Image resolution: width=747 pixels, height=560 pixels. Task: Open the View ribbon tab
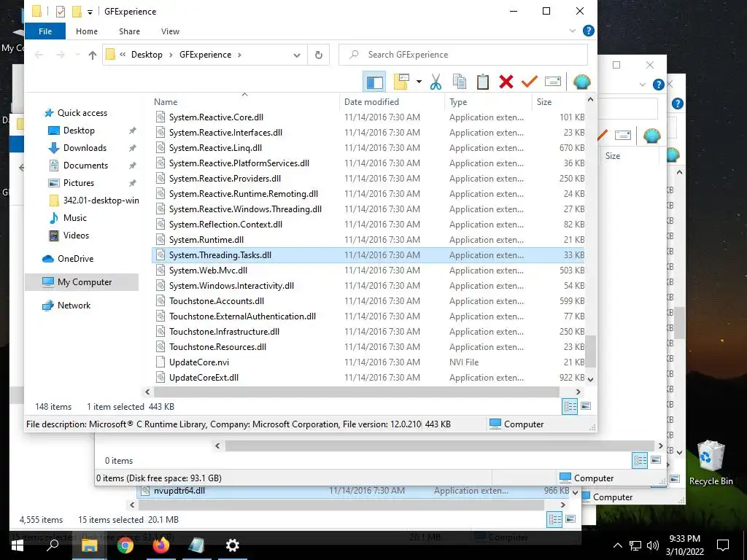pyautogui.click(x=170, y=31)
